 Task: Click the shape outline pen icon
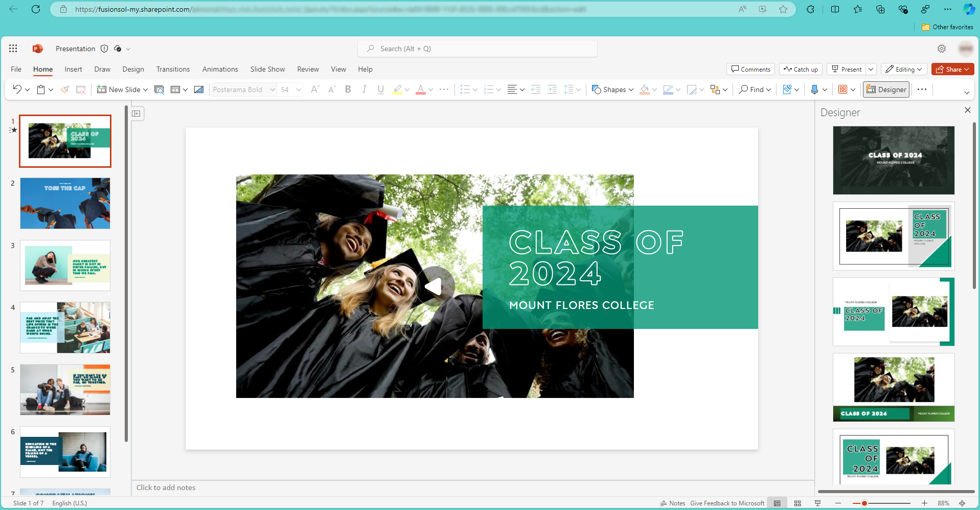click(668, 90)
